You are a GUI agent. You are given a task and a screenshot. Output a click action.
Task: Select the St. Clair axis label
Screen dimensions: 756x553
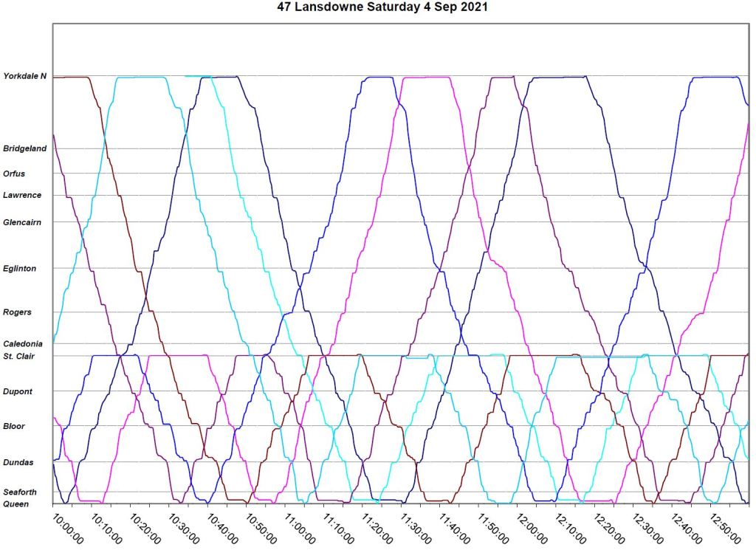pyautogui.click(x=20, y=356)
